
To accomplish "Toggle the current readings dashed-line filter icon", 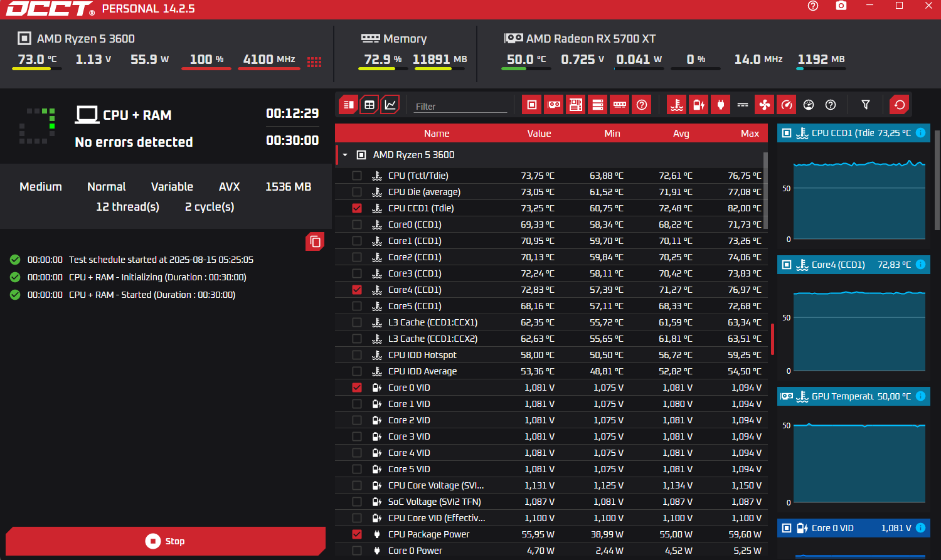I will 743,105.
